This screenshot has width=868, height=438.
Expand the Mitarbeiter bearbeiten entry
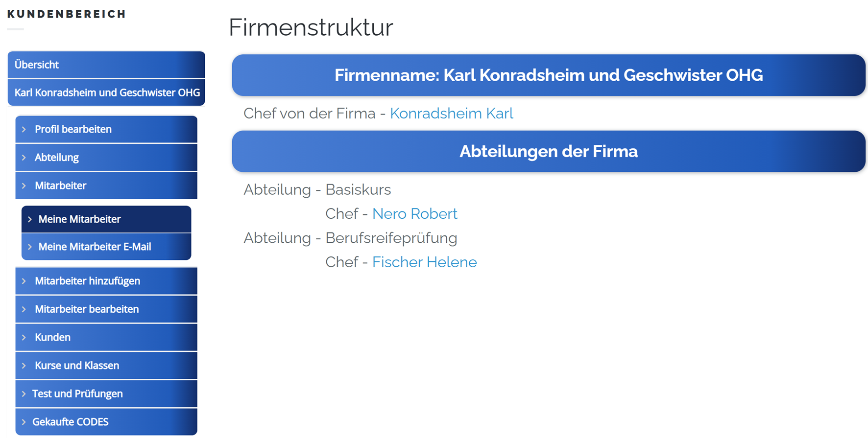coord(87,309)
